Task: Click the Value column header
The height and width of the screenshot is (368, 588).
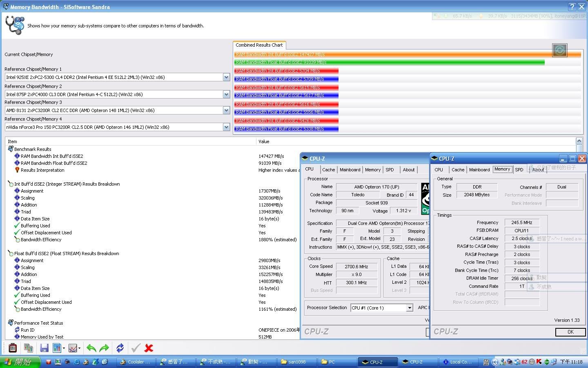Action: (x=416, y=141)
